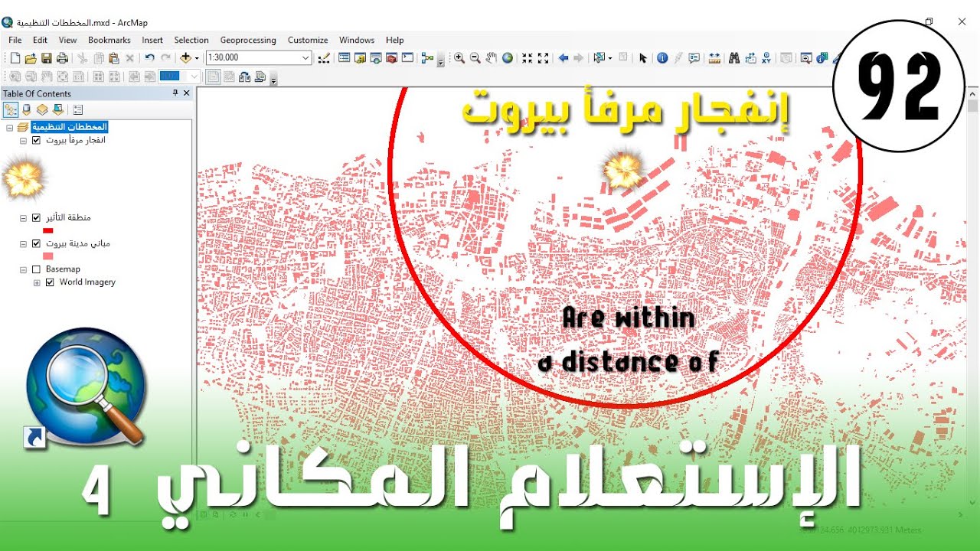Open a map document with the folder icon
This screenshot has height=551, width=980.
coord(31,58)
